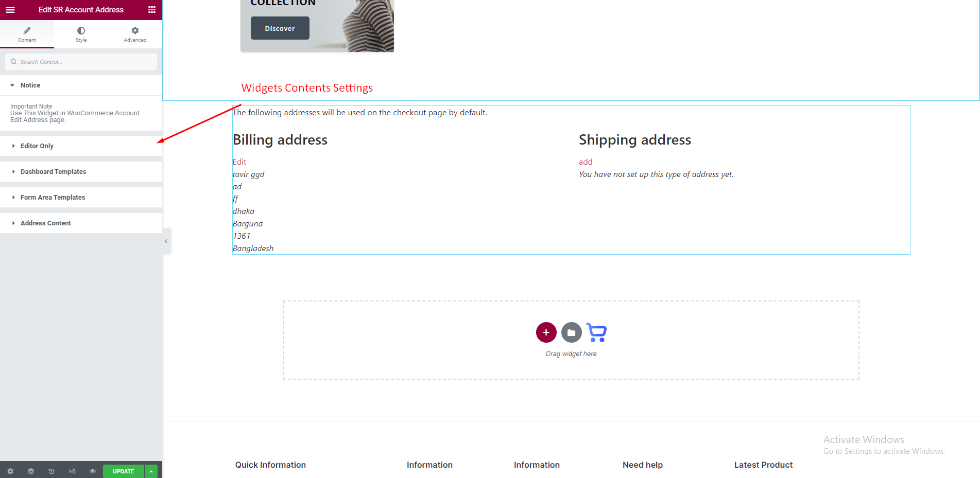Switch to the Style tab
Viewport: 980px width, 478px height.
pos(81,34)
